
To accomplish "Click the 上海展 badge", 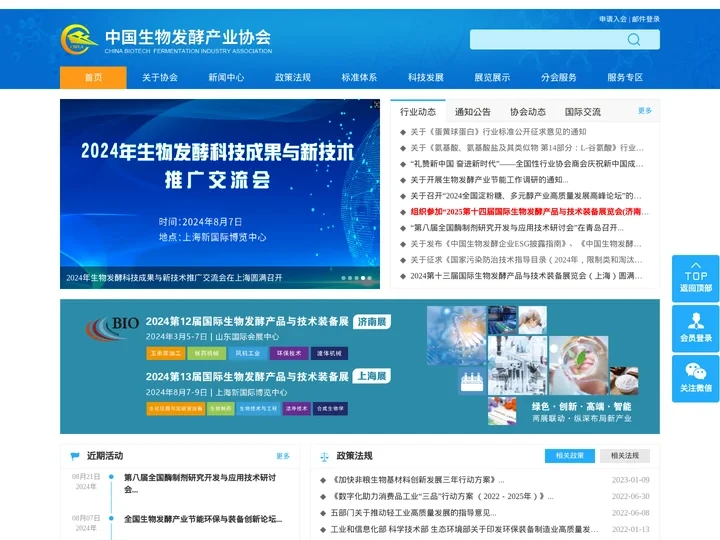I will (x=372, y=377).
